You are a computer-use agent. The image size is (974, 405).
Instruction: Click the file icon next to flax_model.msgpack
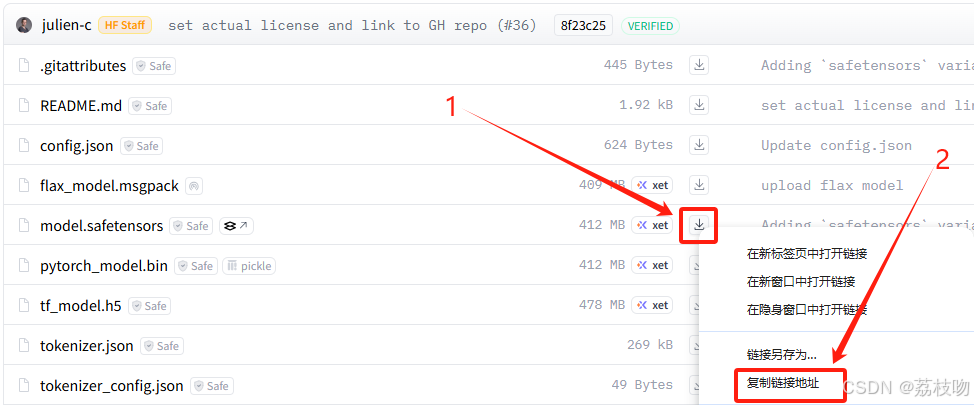24,185
